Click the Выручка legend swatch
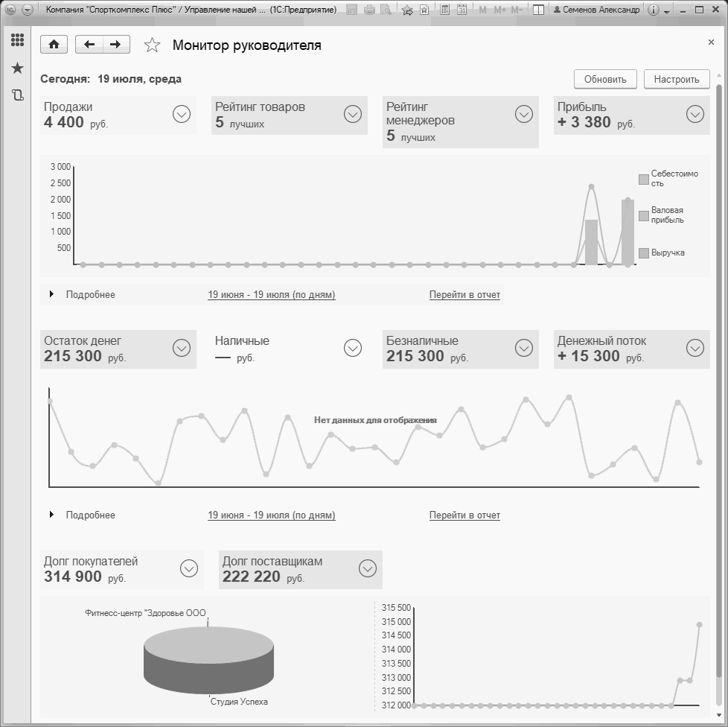This screenshot has width=728, height=727. 643,253
